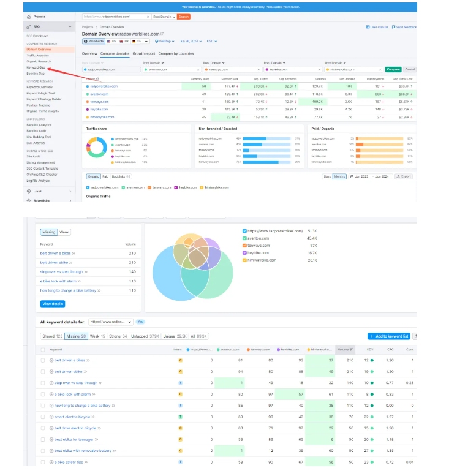Click the green Compare button

[x=393, y=69]
